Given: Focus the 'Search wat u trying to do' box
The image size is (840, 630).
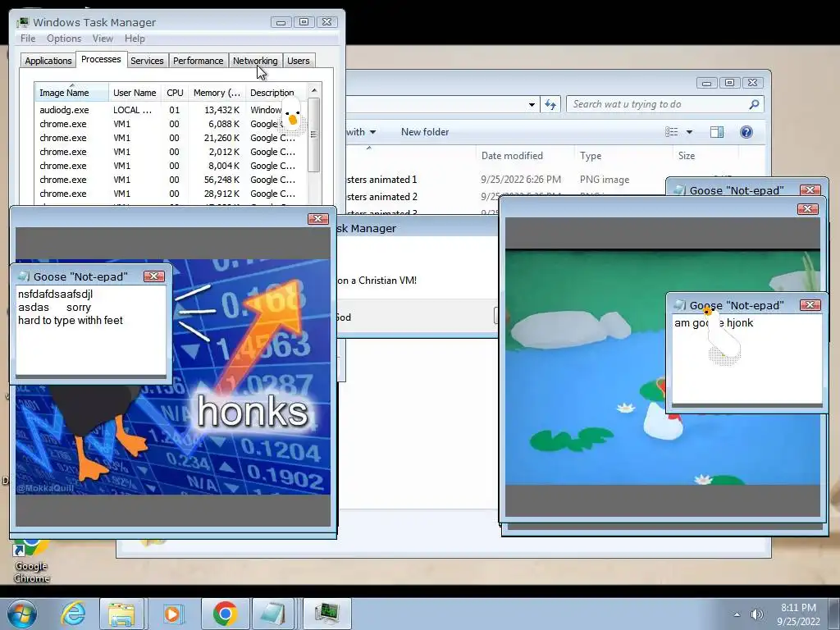Looking at the screenshot, I should pos(664,104).
